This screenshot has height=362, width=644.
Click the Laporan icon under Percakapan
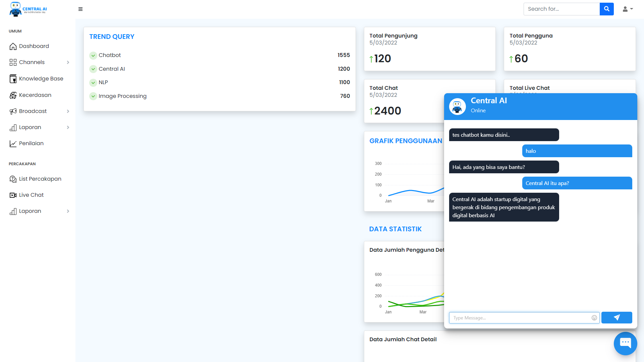[x=13, y=211]
